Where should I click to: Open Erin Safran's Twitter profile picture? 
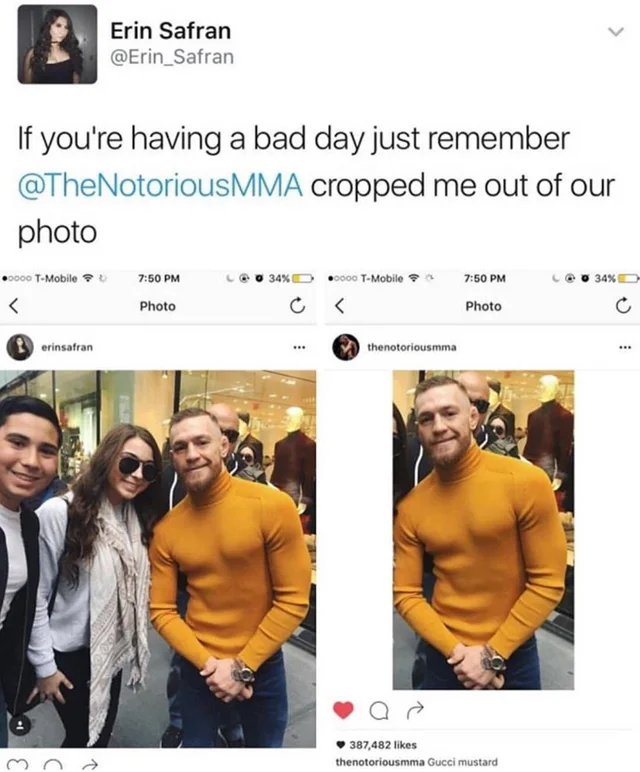click(x=57, y=44)
